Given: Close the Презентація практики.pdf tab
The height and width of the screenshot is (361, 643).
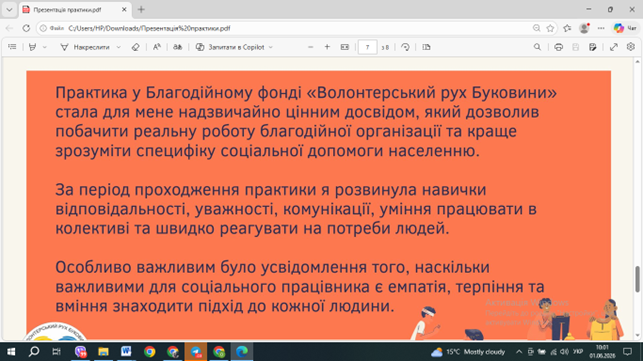Looking at the screenshot, I should (124, 9).
